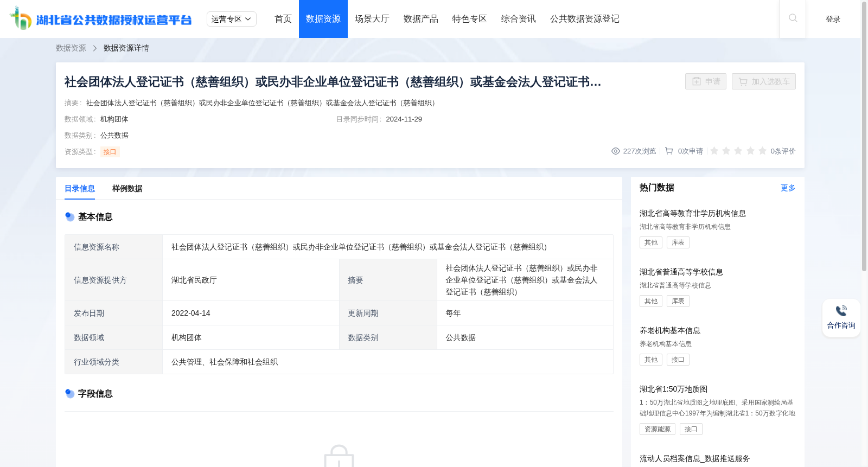
Task: Open 公共数据资源登记 in navigation
Action: 585,19
